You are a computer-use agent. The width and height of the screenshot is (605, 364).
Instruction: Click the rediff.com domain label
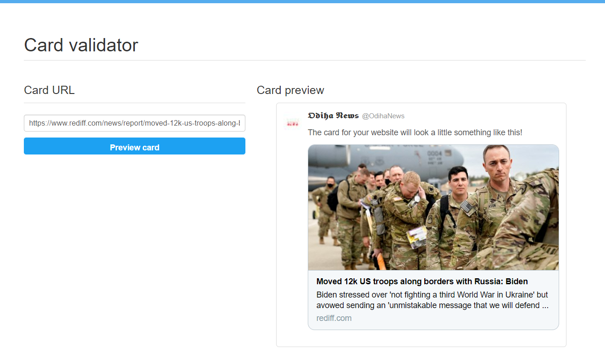(334, 318)
